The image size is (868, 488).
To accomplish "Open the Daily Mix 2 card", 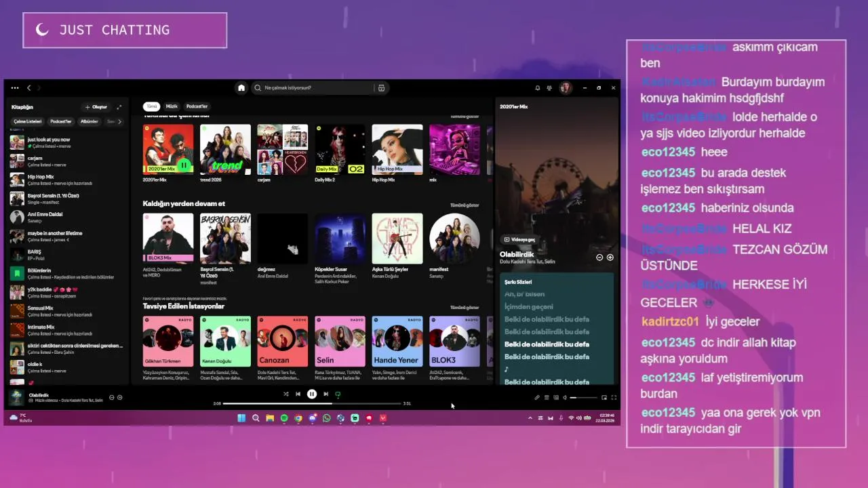I will click(340, 153).
